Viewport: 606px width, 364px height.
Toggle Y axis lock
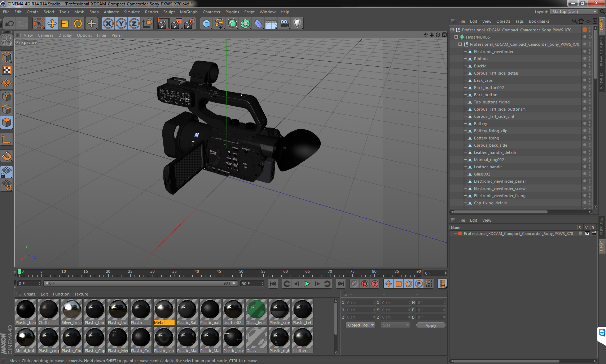pyautogui.click(x=121, y=24)
